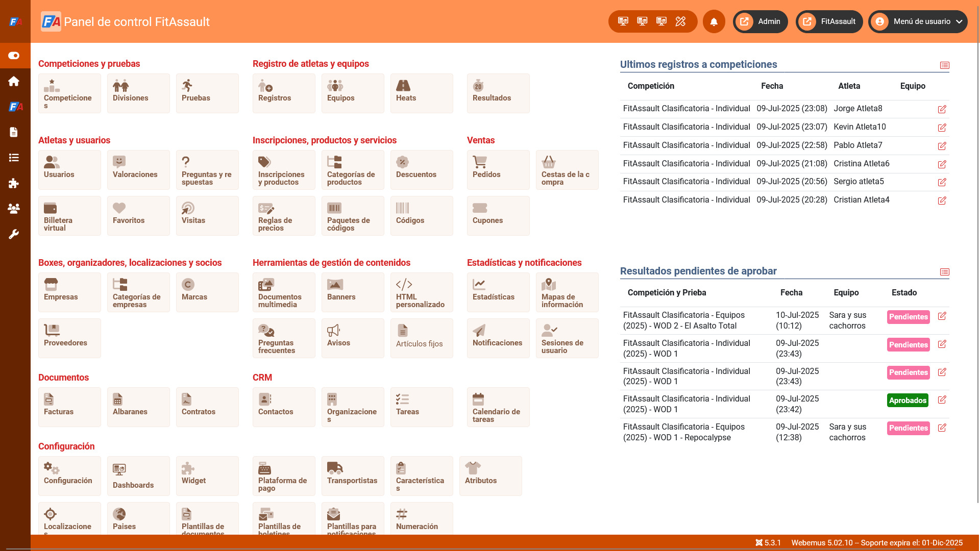Open the users group icon in the sidebar
The image size is (980, 551).
[14, 209]
